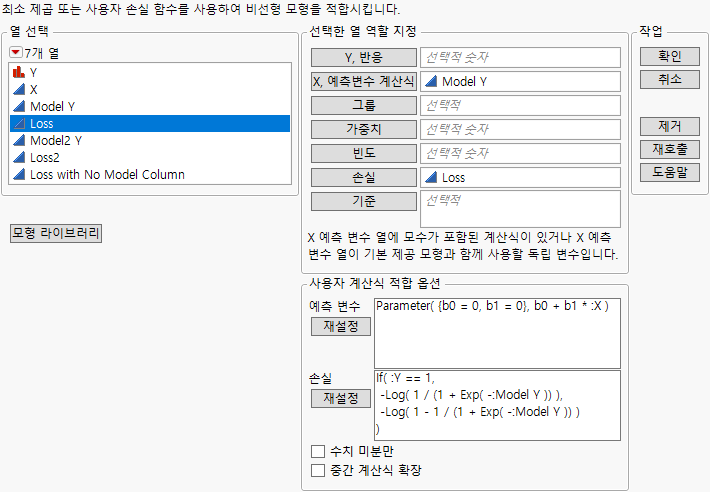Viewport: 710px width, 492px height.
Task: Click the red bar chart icon beside Y
Action: (x=19, y=72)
